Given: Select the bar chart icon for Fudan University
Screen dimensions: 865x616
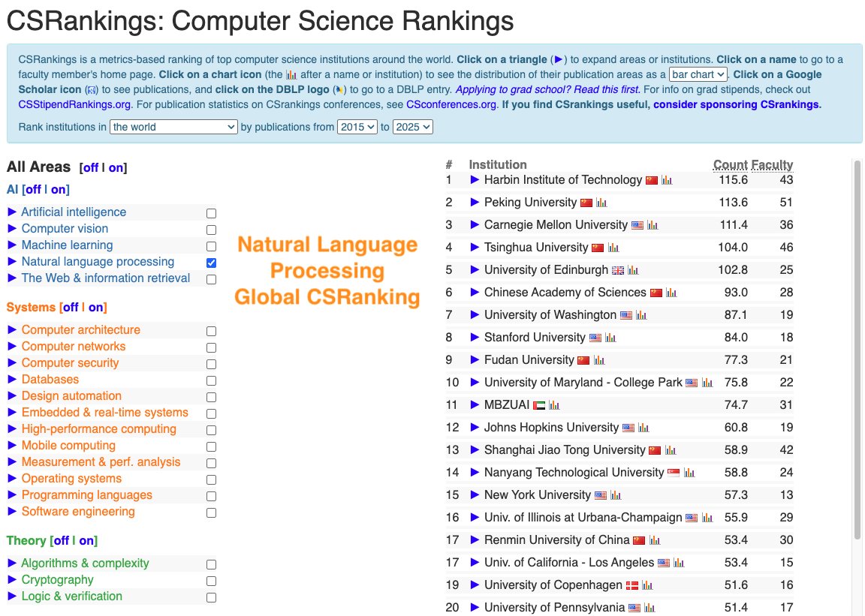Looking at the screenshot, I should click(600, 359).
